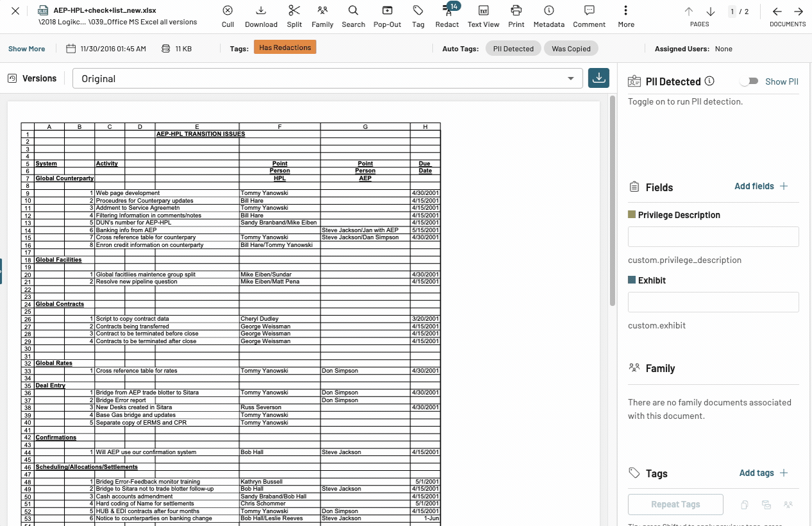Click cell 'Kathryn Bussell'
Screen dimensions: 812x526
pos(261,481)
